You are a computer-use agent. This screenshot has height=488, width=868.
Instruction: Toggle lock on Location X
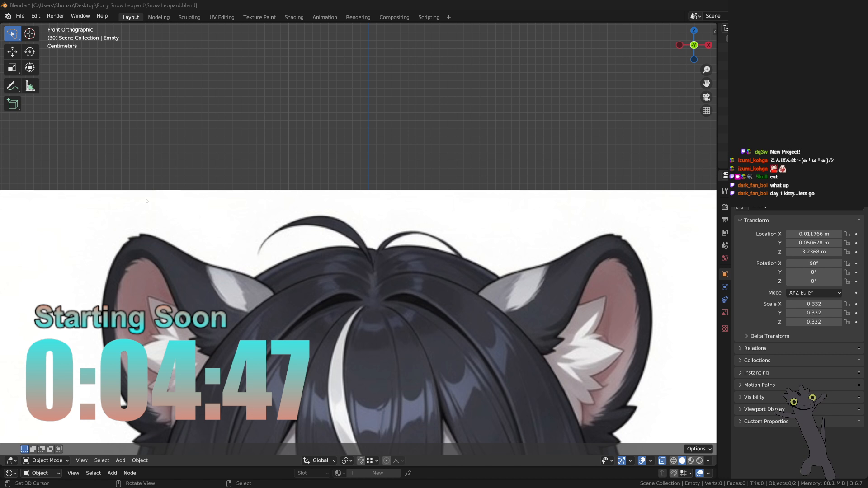[x=847, y=234]
